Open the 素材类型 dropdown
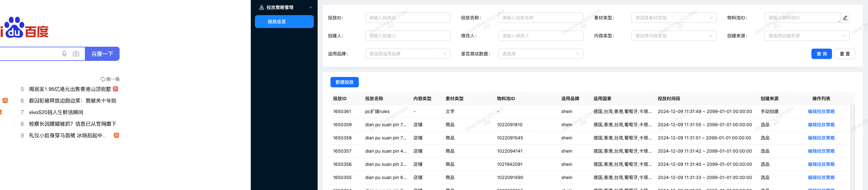This screenshot has width=868, height=190. 674,18
